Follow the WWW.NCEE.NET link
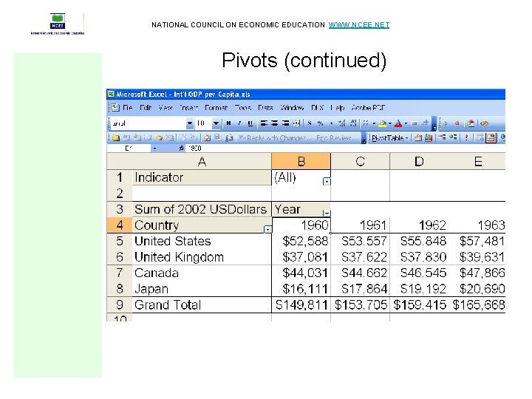 click(359, 25)
